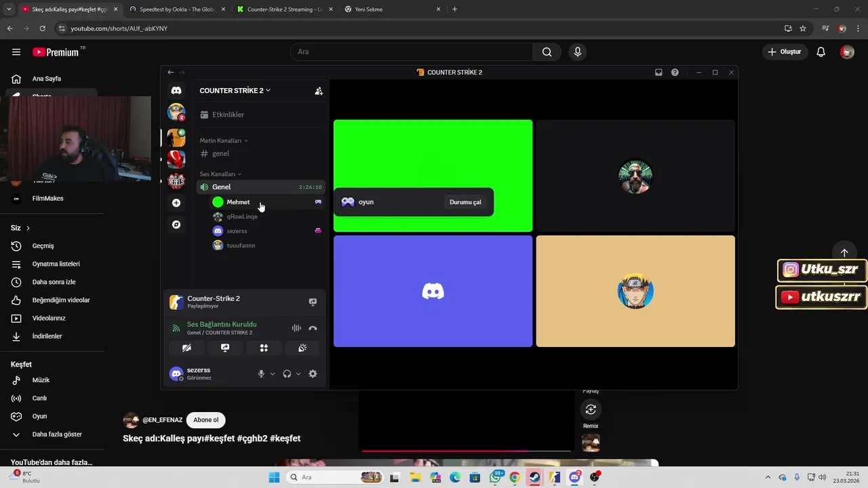The height and width of the screenshot is (488, 868).
Task: Open the YouTube guide hamburger menu
Action: 16,52
